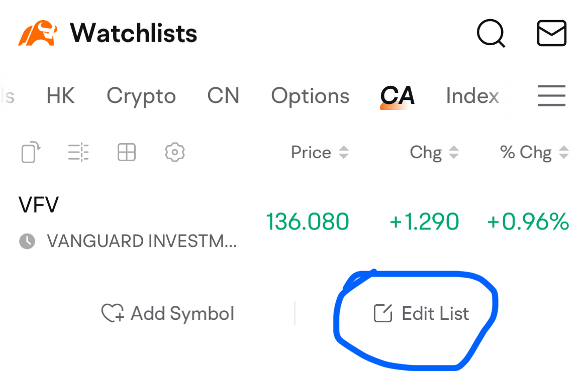This screenshot has width=588, height=371.
Task: Tap the rotate screen orientation icon
Action: tap(31, 152)
